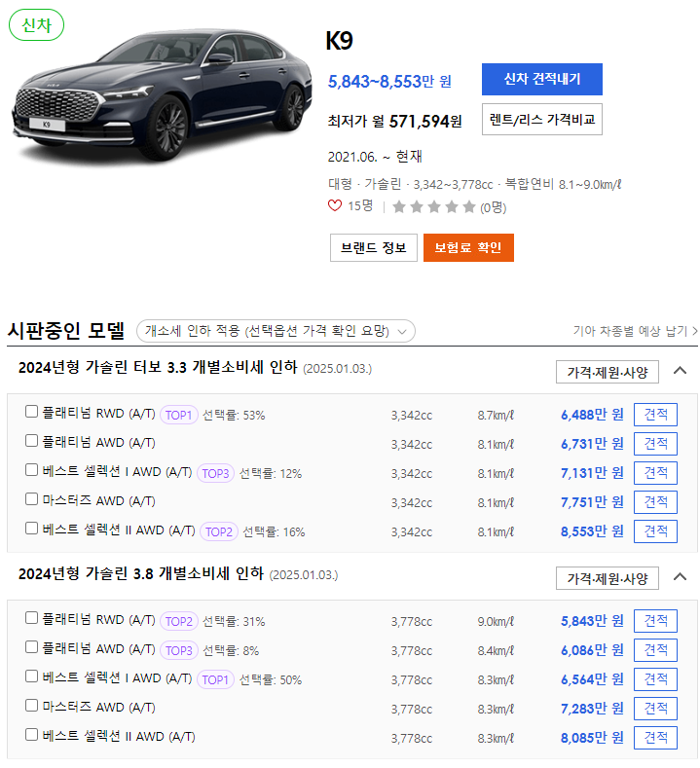Check the 6,488만 원 플래티넘 RWD checkbox

coord(31,412)
